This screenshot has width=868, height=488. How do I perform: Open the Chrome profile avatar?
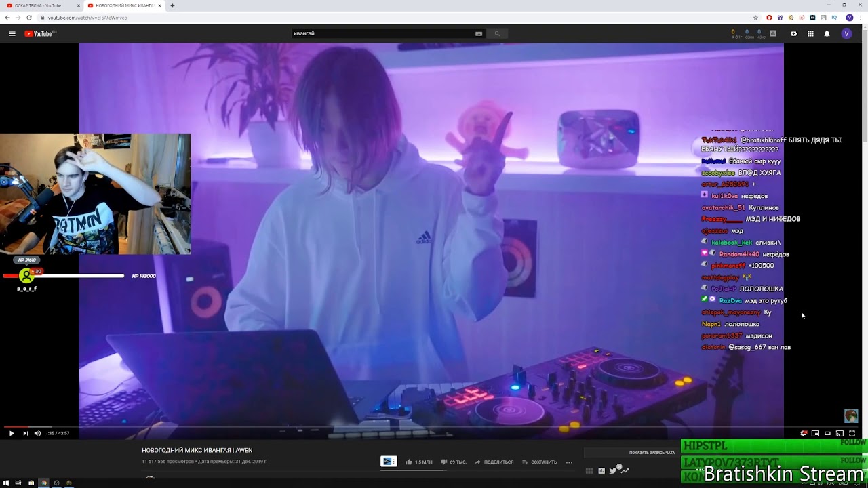[x=850, y=18]
